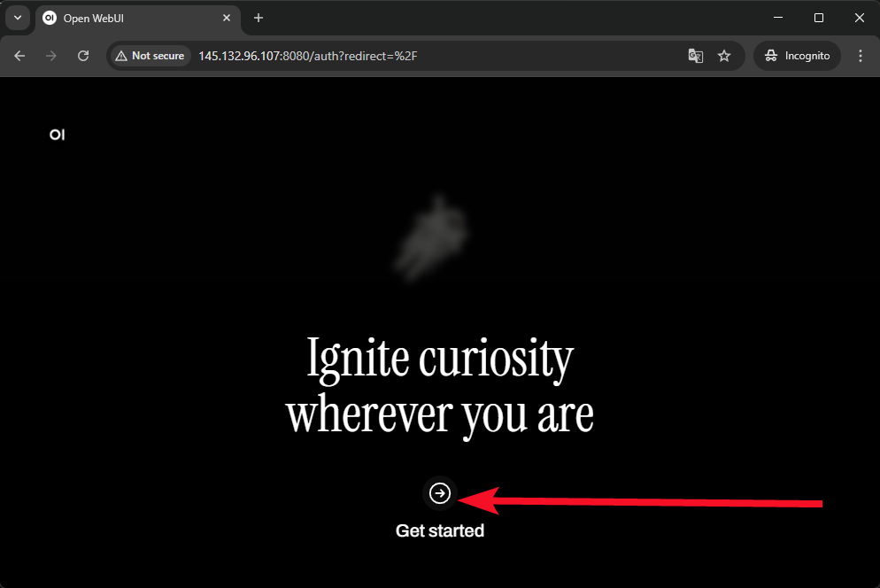Close the Open WebUI tab

pos(227,18)
